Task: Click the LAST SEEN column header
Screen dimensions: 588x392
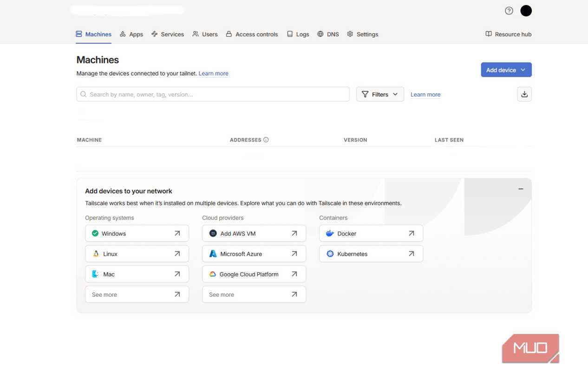Action: tap(449, 140)
